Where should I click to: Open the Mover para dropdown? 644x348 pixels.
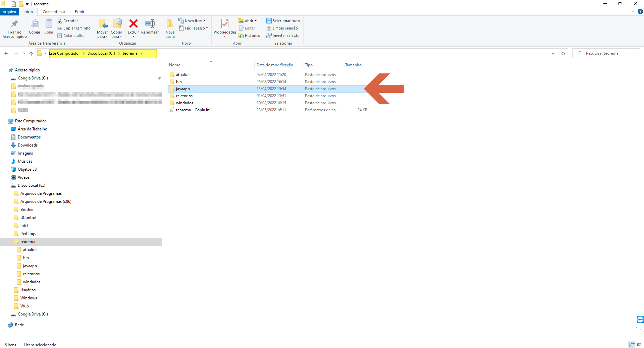coord(102,29)
